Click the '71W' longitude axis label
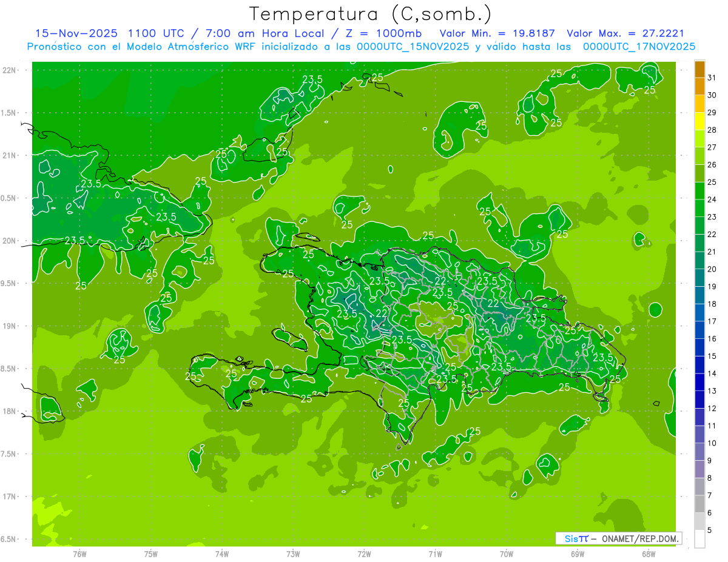 [435, 554]
